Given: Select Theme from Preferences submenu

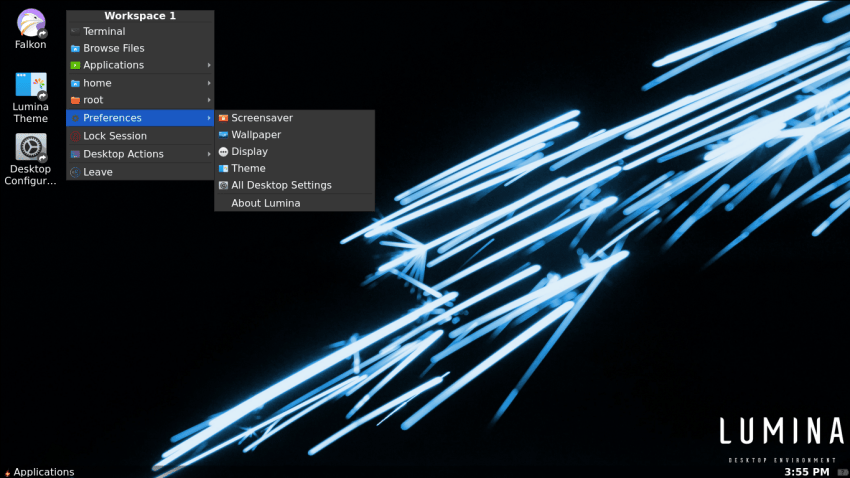Looking at the screenshot, I should pyautogui.click(x=248, y=169).
